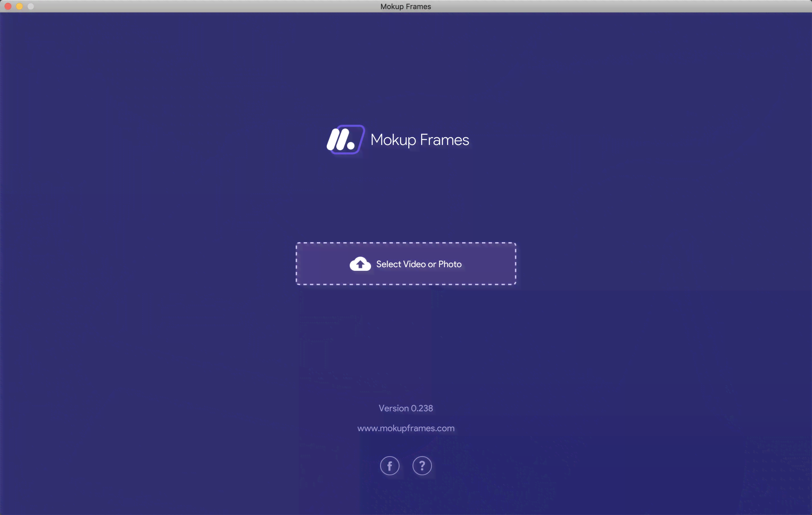This screenshot has width=812, height=515.
Task: Open the dashed upload drop zone
Action: pos(406,264)
